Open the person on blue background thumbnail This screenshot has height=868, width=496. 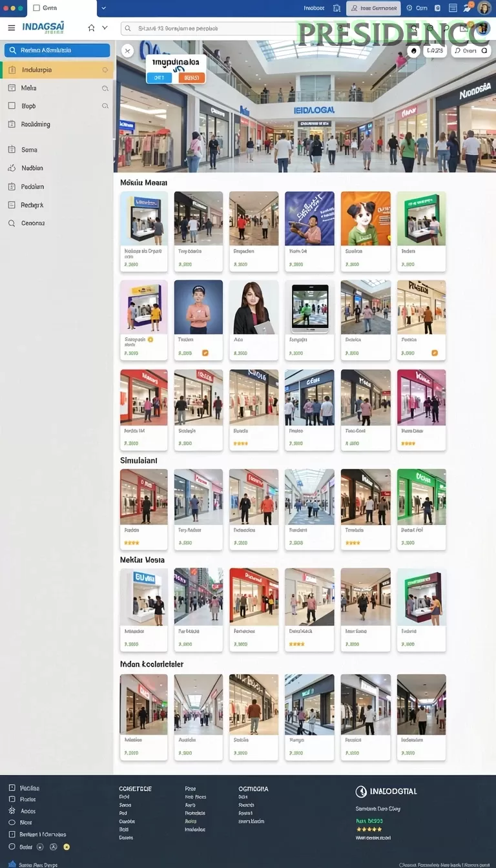pos(198,307)
